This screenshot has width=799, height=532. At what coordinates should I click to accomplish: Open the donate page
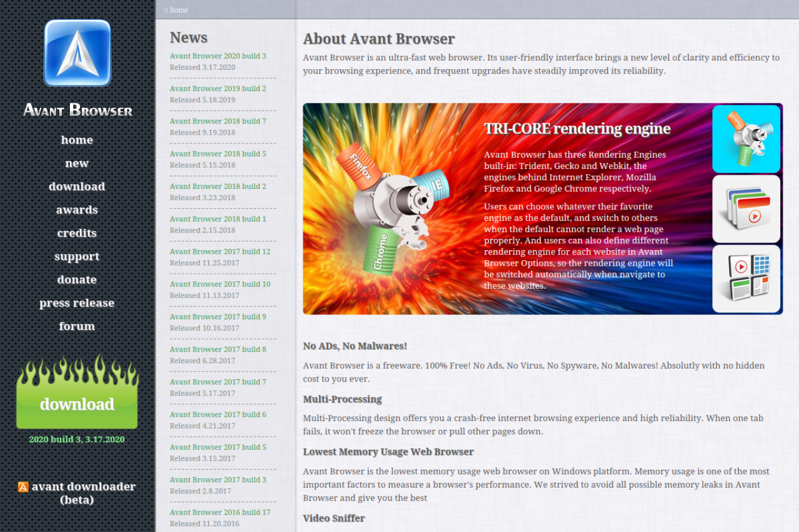(77, 280)
